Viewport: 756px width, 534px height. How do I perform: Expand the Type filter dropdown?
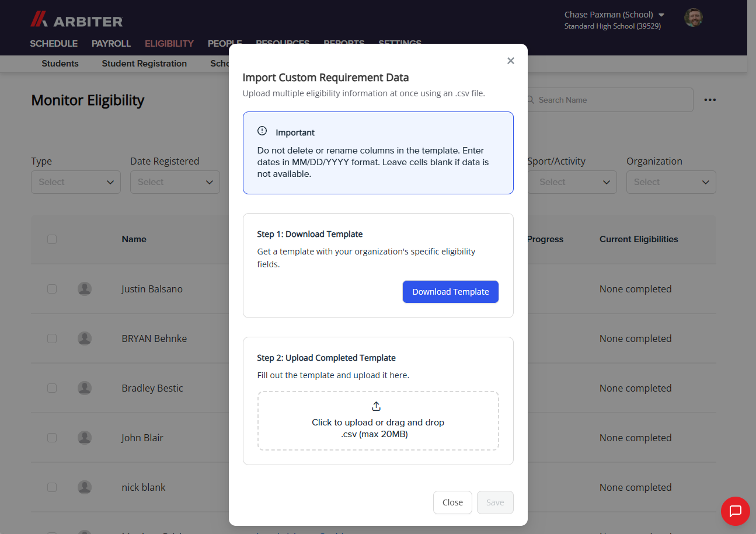coord(76,182)
